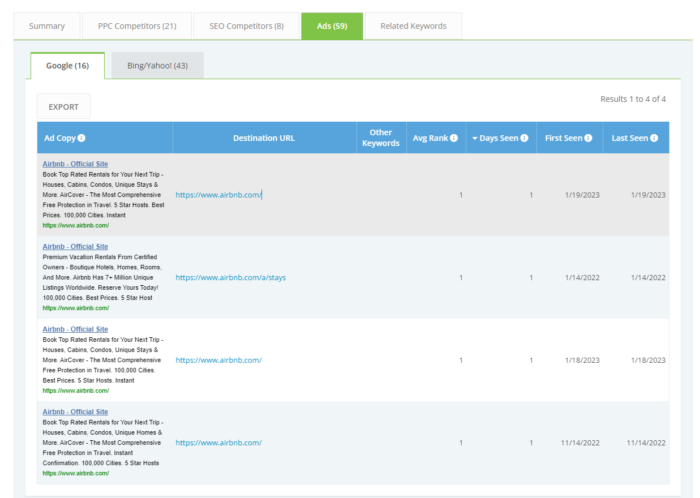Click Last Seen date 1/18/2023
This screenshot has width=700, height=498.
[x=648, y=360]
